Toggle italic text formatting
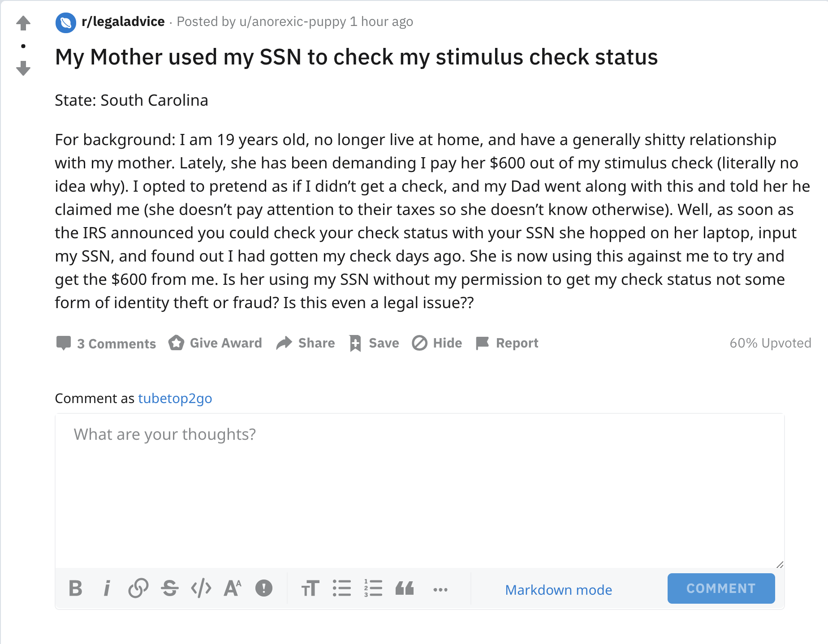 (107, 588)
